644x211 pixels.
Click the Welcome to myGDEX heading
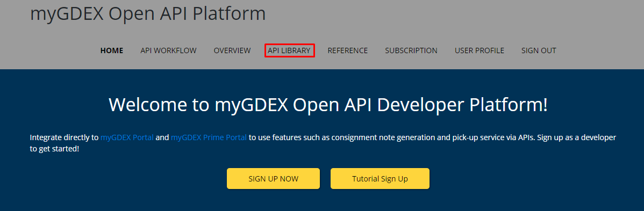click(x=328, y=105)
